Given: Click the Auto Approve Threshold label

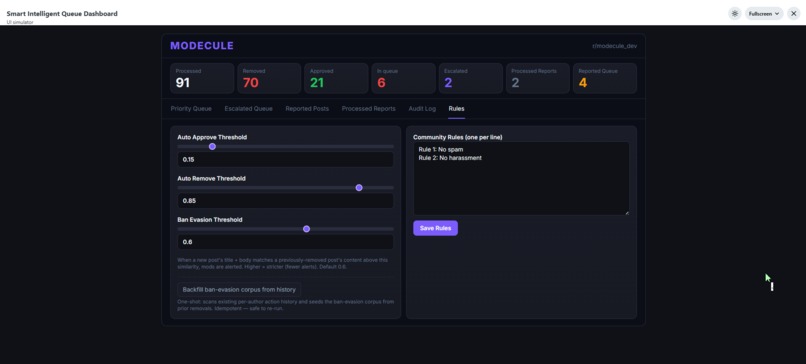Looking at the screenshot, I should click(x=212, y=137).
